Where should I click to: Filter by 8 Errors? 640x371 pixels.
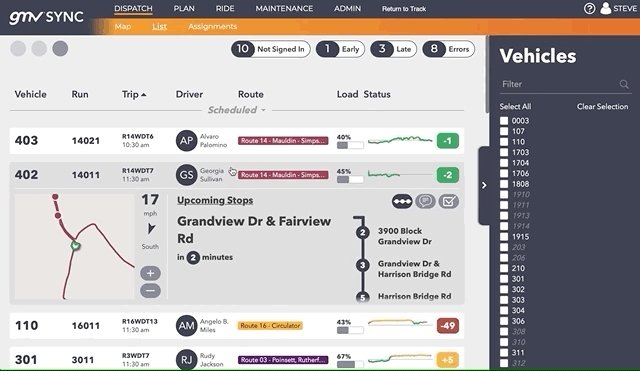coord(448,49)
